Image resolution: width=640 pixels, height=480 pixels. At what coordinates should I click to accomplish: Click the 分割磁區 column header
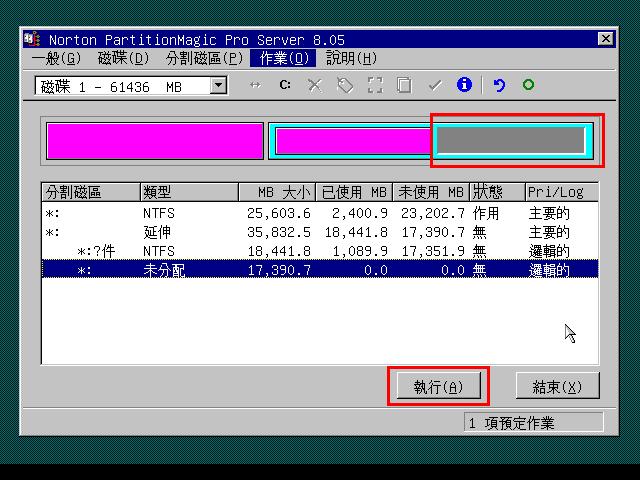click(91, 192)
